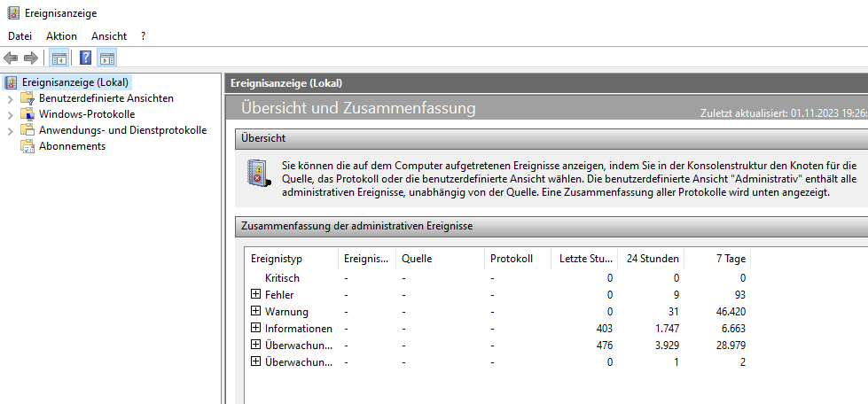Collapse the Übersicht section header
The image size is (868, 404).
(x=551, y=138)
